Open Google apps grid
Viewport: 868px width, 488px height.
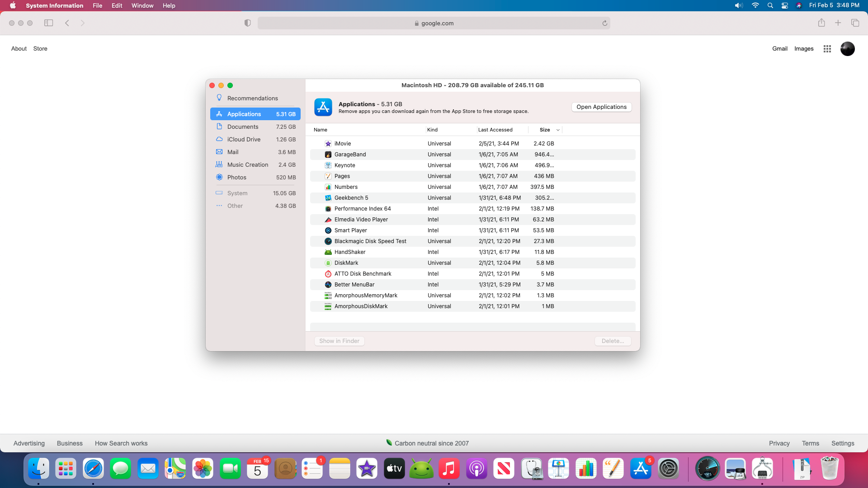(827, 48)
